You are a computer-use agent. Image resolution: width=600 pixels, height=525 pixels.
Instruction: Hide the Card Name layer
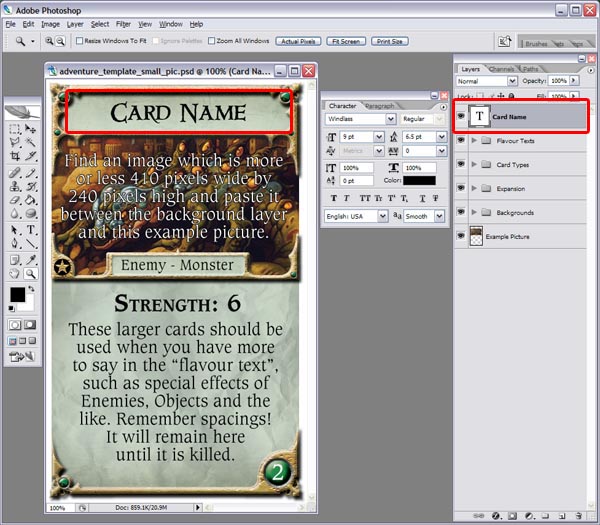tap(461, 116)
